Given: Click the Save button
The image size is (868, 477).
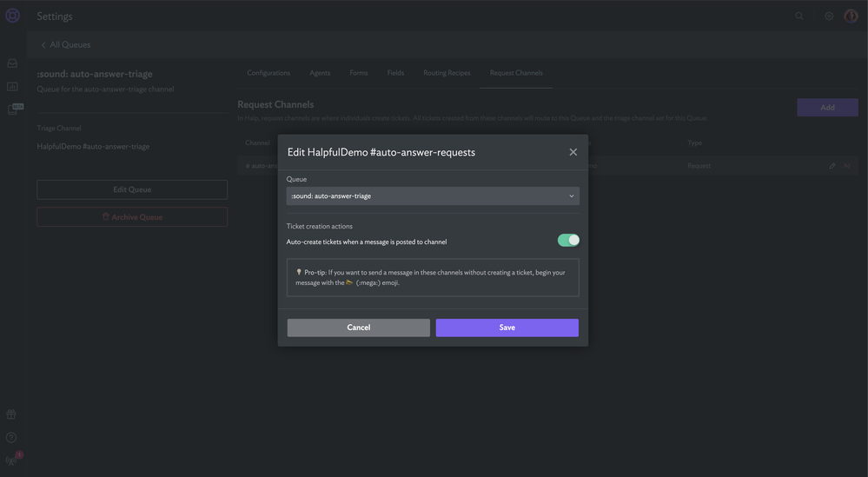Looking at the screenshot, I should coord(507,328).
